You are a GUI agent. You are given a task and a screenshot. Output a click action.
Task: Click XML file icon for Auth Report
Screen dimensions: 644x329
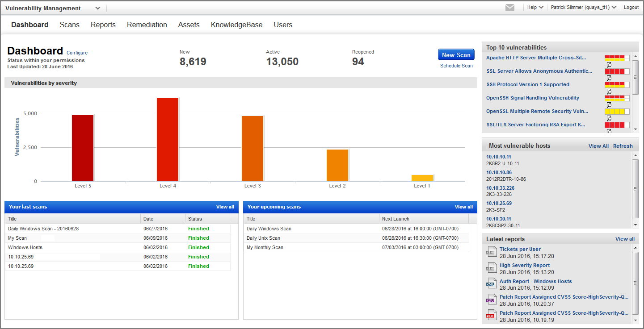click(491, 284)
